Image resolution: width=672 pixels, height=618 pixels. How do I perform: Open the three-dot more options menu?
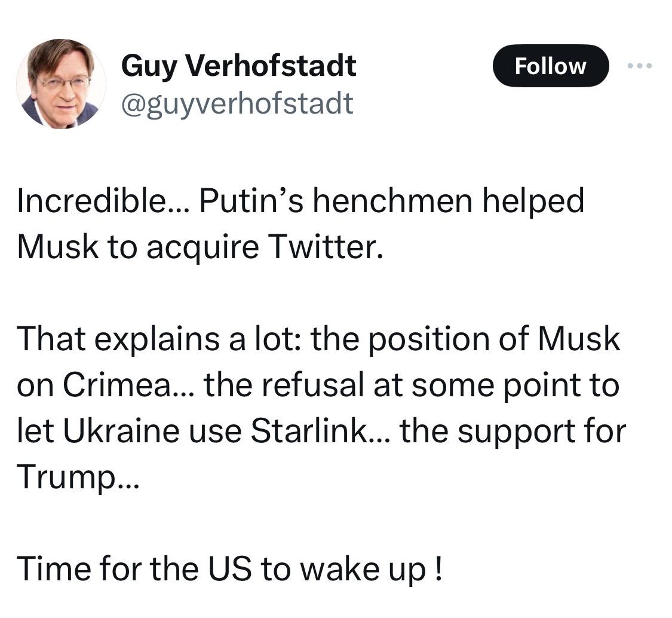click(x=640, y=66)
